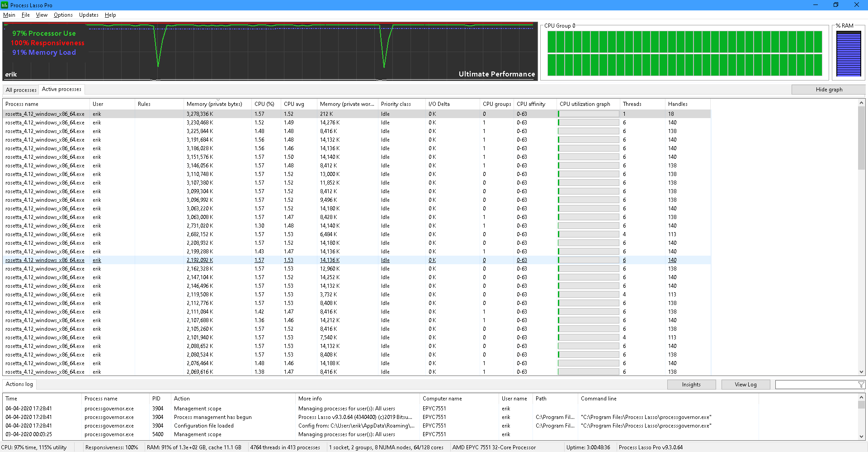Click the restore window button
Viewport: 868px width, 452px height.
coord(836,5)
